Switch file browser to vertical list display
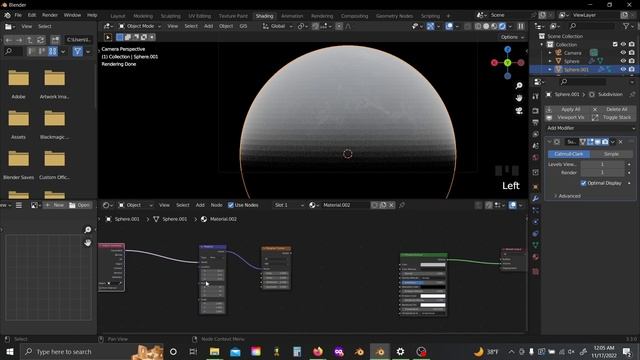Screen dimensions: 640x360 pyautogui.click(x=31, y=51)
